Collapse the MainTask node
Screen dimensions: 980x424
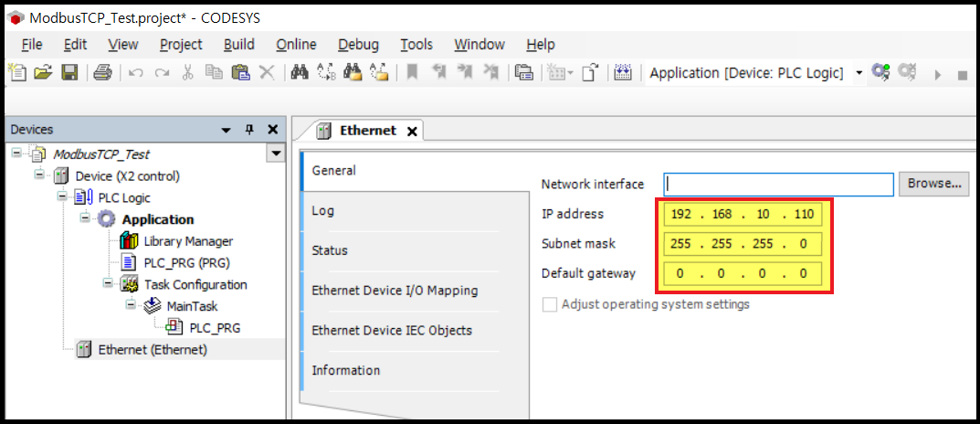pyautogui.click(x=130, y=306)
